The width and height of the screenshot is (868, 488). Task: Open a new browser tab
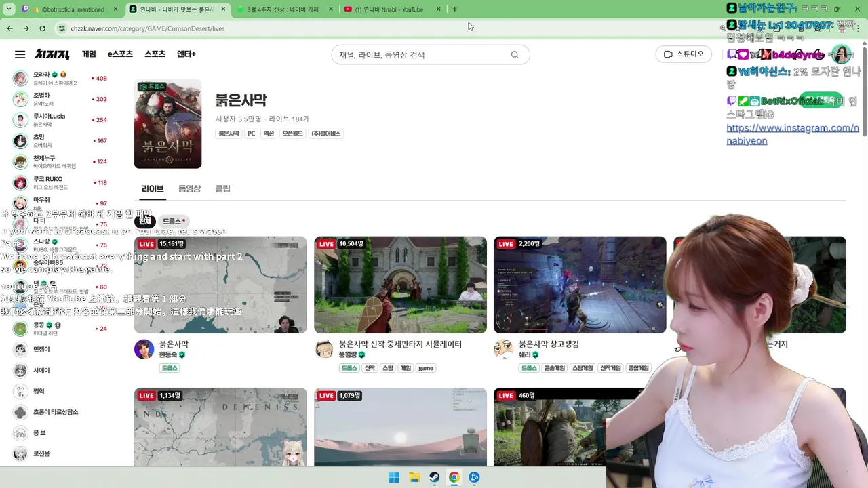click(454, 9)
